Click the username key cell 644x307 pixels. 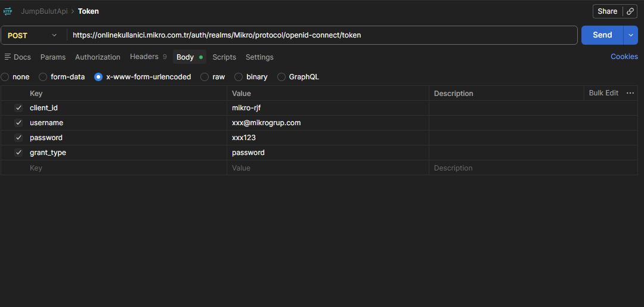coord(128,123)
